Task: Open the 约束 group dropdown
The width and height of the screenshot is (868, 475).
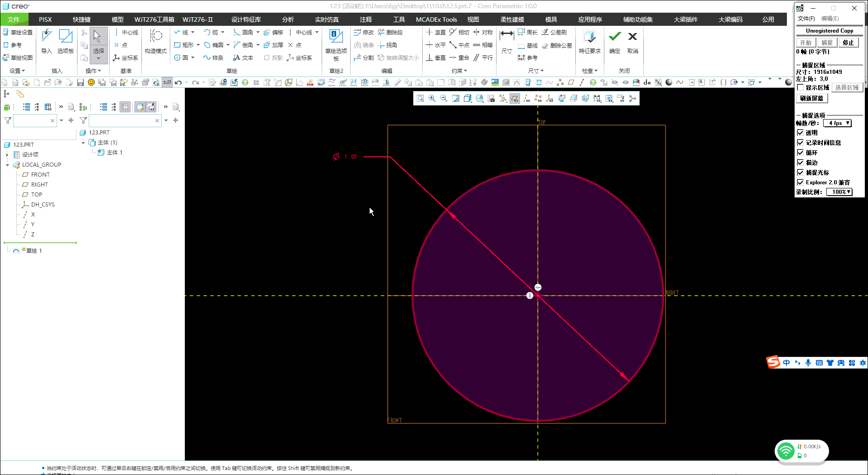Action: click(x=459, y=71)
